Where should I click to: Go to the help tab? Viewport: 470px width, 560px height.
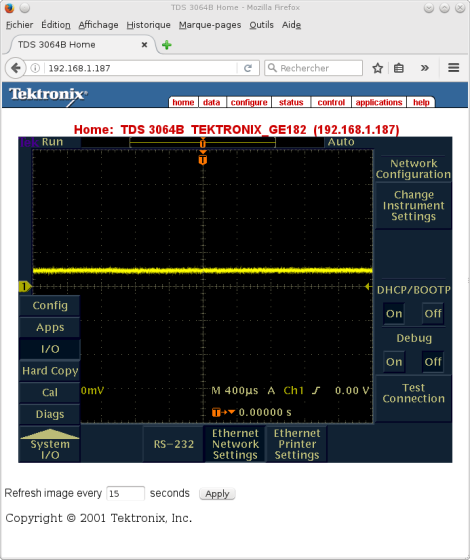click(421, 102)
